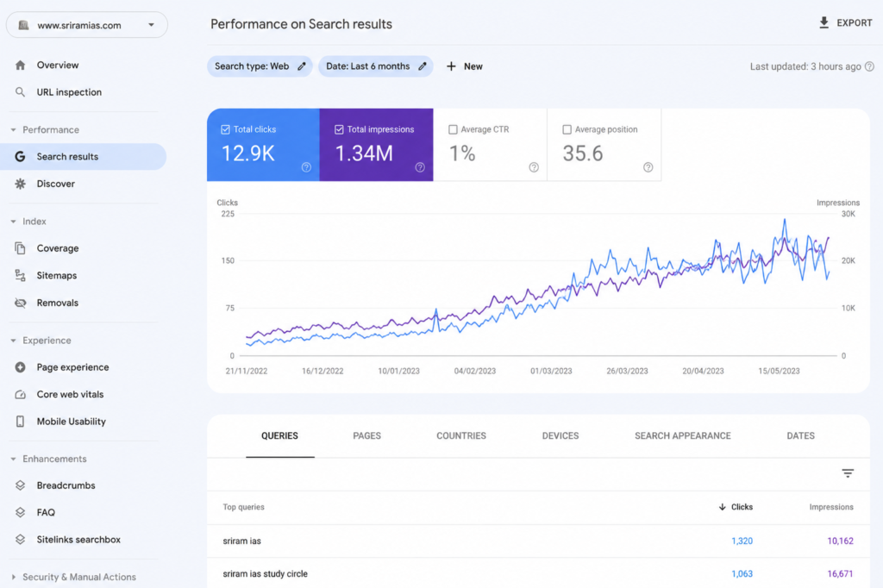Click the Top queries column header
Screen dimensions: 883x588
coord(243,507)
